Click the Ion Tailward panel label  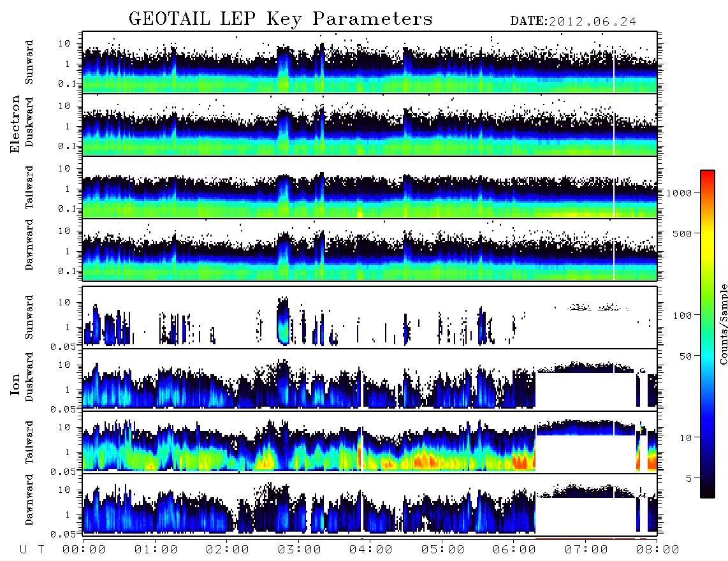click(29, 442)
